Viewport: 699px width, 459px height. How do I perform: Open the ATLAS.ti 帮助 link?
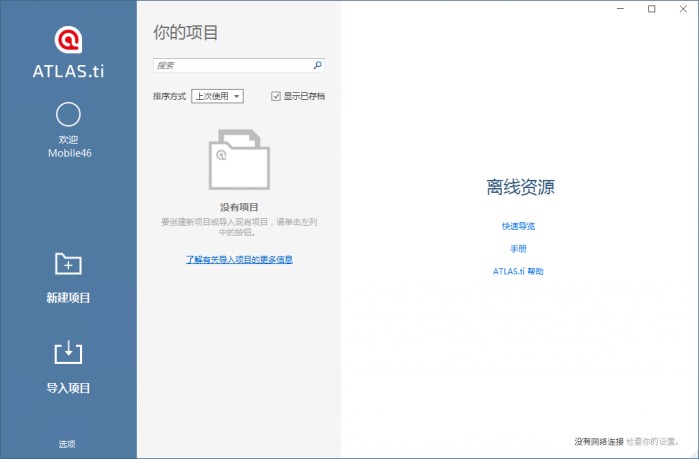[518, 271]
